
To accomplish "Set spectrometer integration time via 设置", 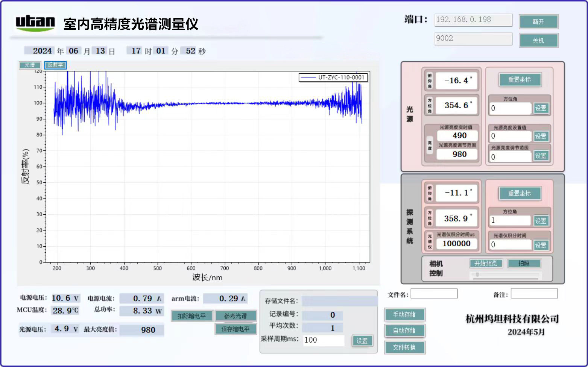I will [x=541, y=244].
